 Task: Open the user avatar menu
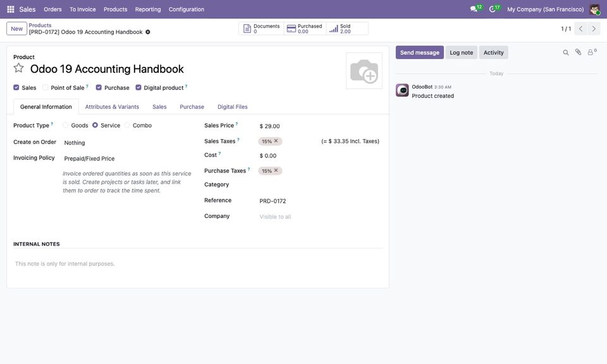[x=594, y=9]
